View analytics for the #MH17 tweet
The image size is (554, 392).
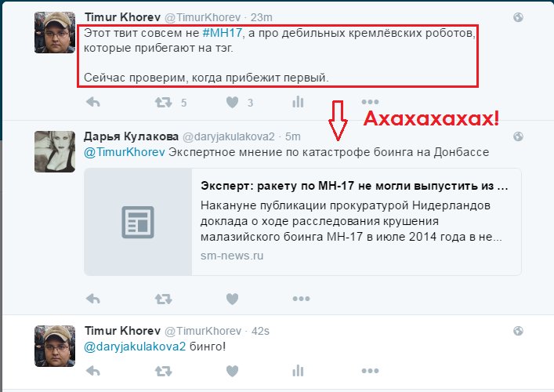coord(298,102)
